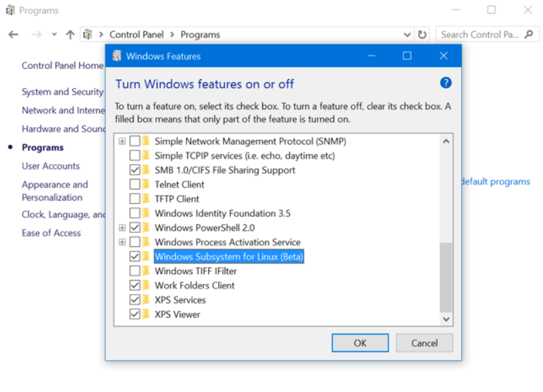Image resolution: width=543 pixels, height=392 pixels.
Task: Click the default programs link
Action: tap(496, 181)
